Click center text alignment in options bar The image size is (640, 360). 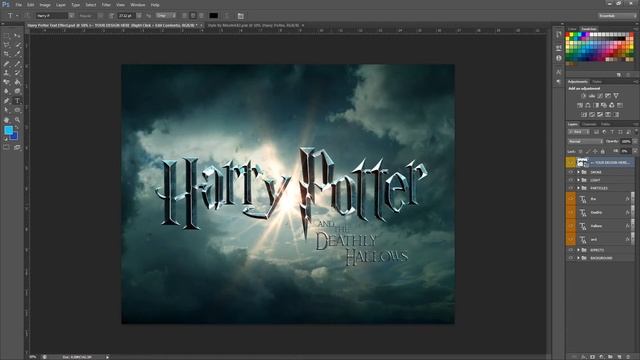193,16
